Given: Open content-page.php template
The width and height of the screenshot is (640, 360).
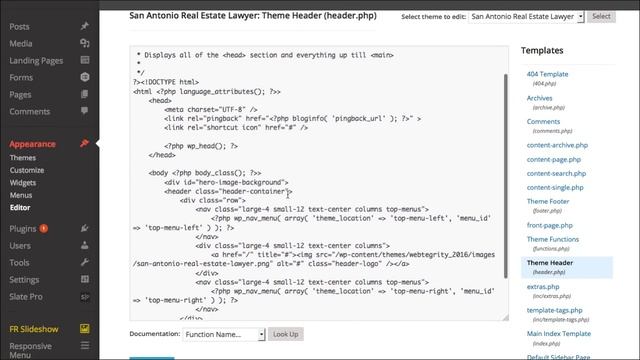Looking at the screenshot, I should (x=553, y=160).
